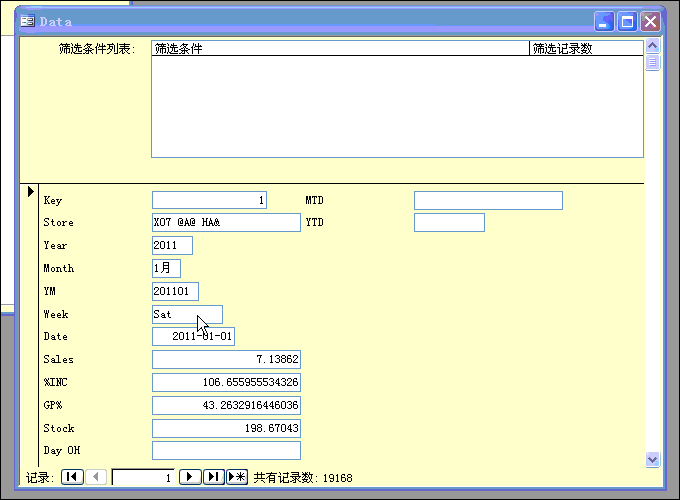680x500 pixels.
Task: Click the vertical scrollbar thumb
Action: 653,63
